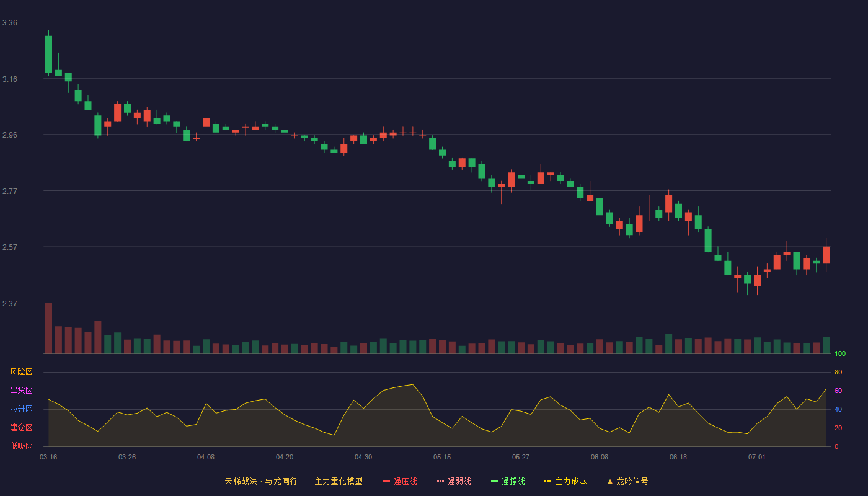Toggle the 龙吟信号 triangle legend
The image size is (868, 496).
coord(627,481)
